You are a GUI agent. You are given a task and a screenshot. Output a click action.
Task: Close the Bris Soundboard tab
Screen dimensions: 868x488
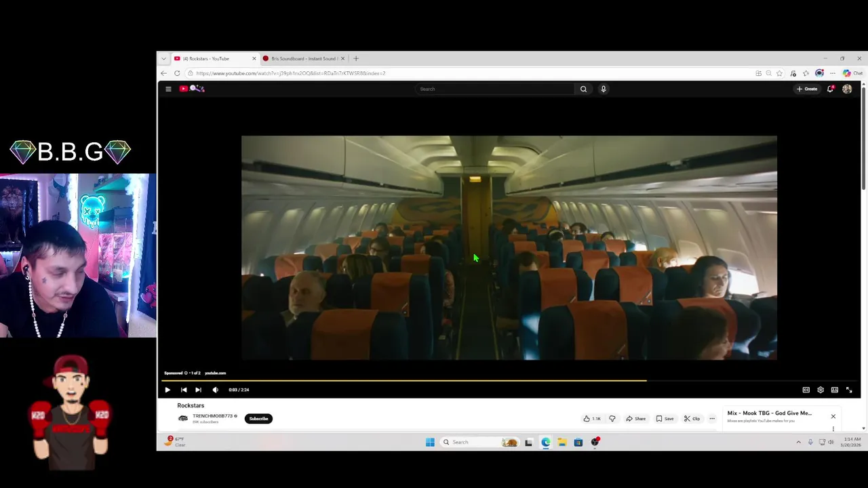coord(342,58)
